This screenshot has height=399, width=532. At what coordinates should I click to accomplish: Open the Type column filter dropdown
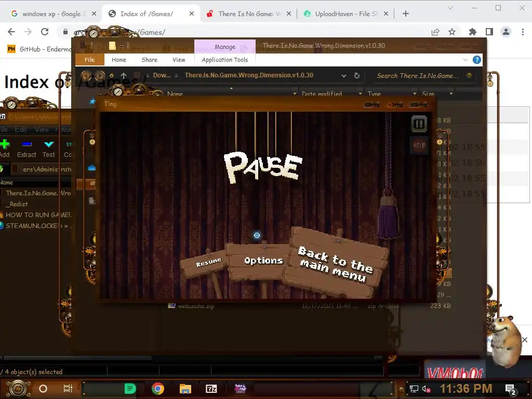click(415, 94)
